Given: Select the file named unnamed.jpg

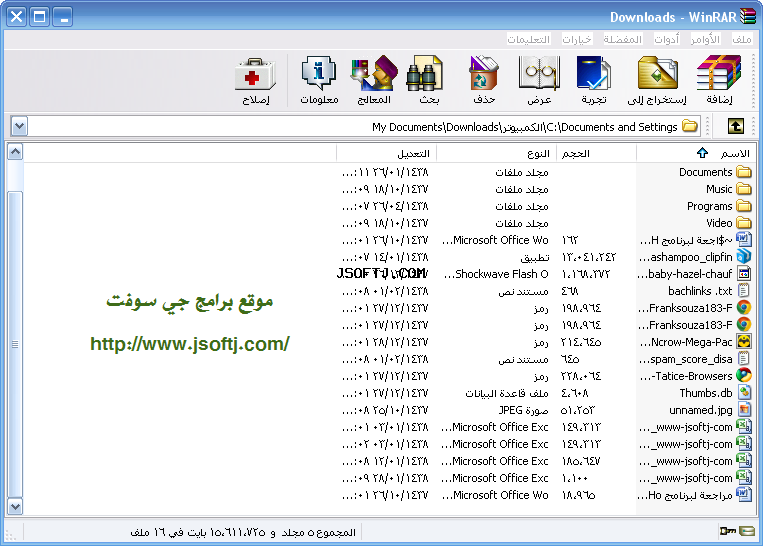Looking at the screenshot, I should 700,410.
